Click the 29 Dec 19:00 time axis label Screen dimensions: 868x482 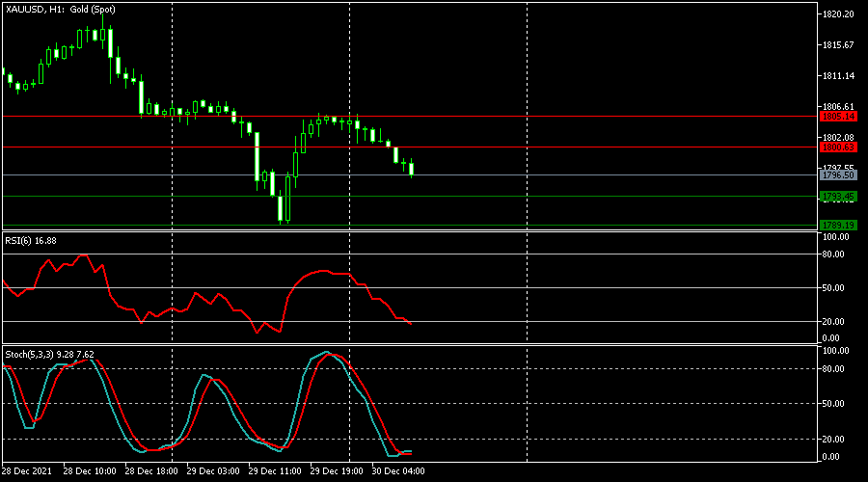coord(337,471)
